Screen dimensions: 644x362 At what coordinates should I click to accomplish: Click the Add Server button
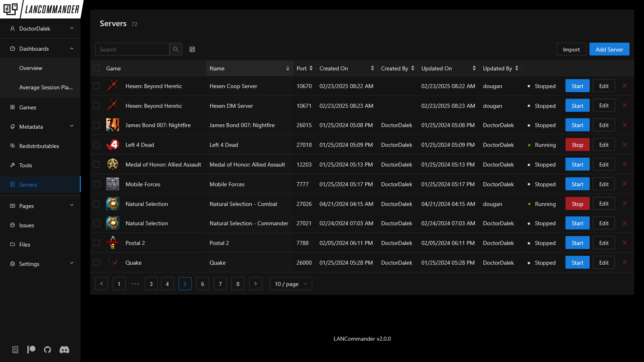coord(609,49)
